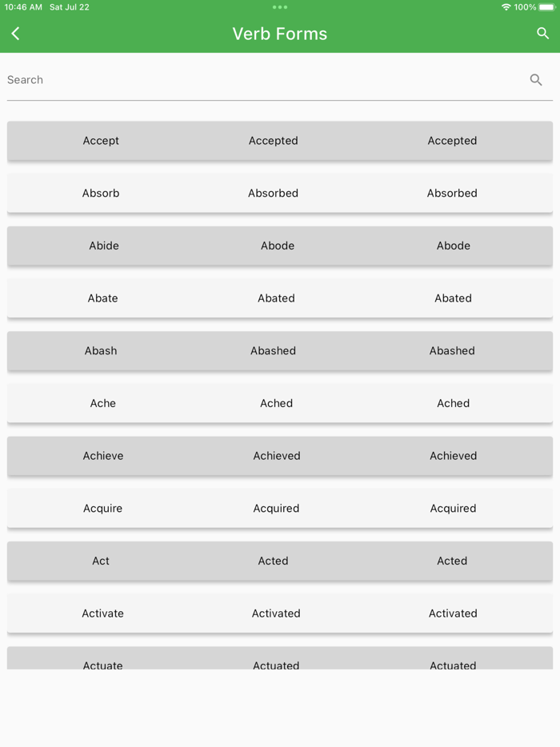The height and width of the screenshot is (747, 560).
Task: Click the three dots at the top center
Action: (279, 7)
